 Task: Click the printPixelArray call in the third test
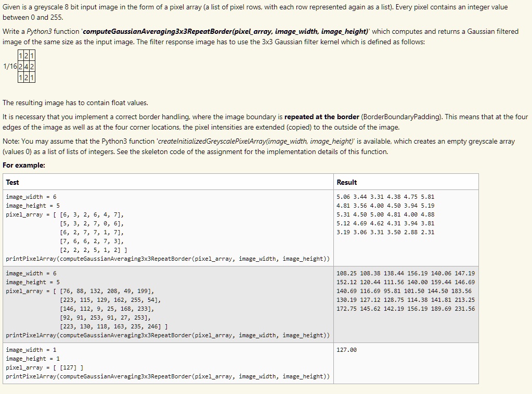167,376
